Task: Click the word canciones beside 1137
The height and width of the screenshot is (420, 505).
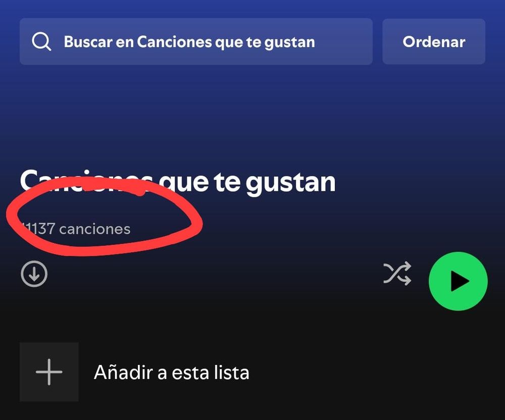Action: click(95, 229)
